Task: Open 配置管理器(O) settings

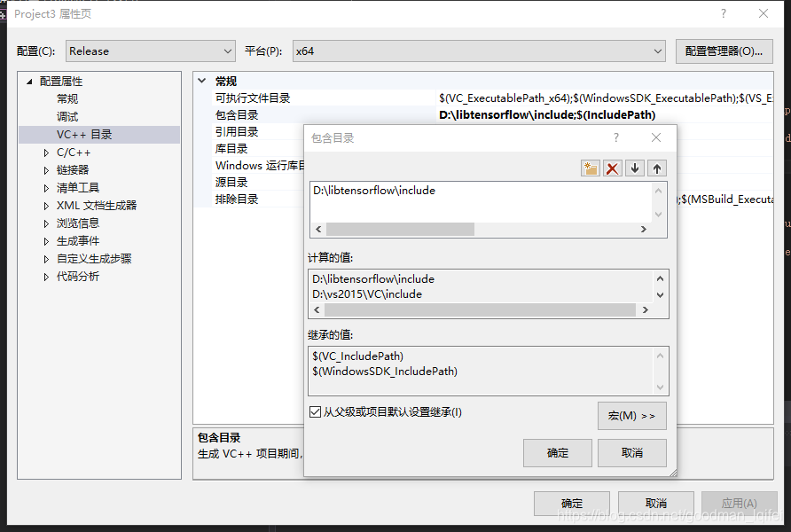Action: click(724, 51)
